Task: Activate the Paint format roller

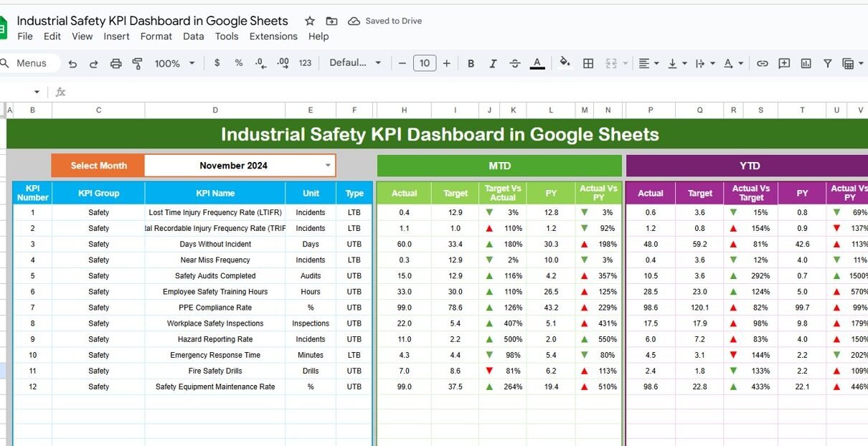Action: tap(138, 64)
